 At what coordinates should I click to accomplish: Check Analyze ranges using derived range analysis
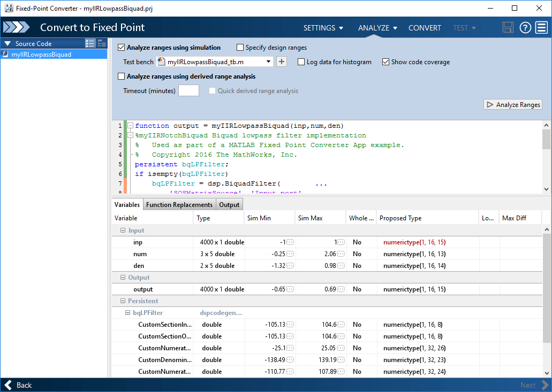121,76
